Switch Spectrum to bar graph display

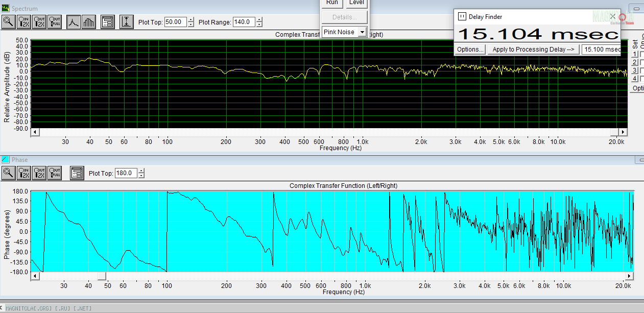click(x=89, y=22)
